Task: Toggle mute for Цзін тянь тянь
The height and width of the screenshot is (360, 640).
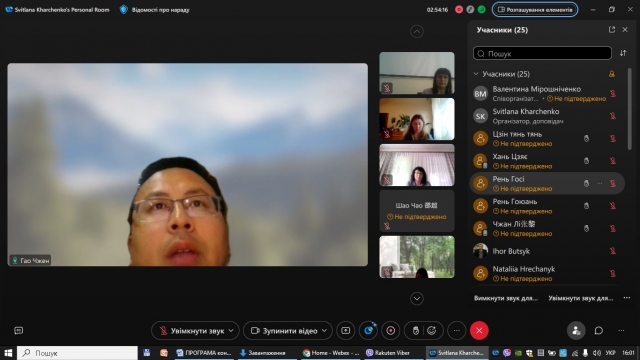Action: [x=613, y=138]
